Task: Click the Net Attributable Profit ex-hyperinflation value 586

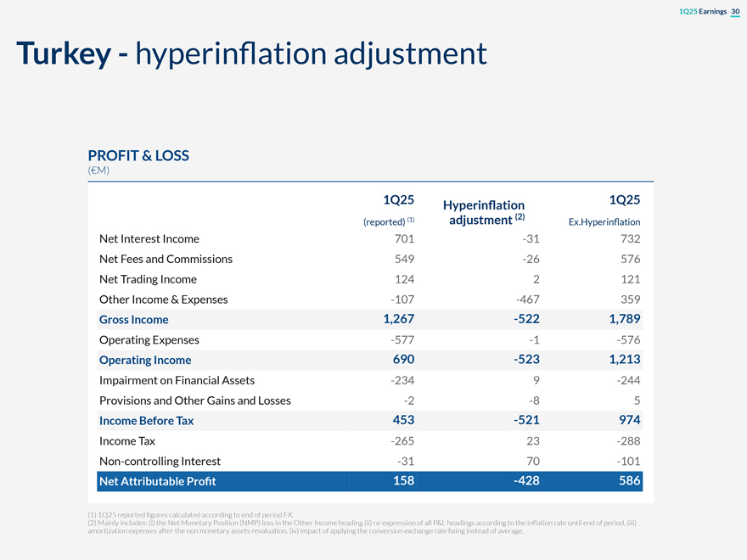Action: (x=629, y=480)
